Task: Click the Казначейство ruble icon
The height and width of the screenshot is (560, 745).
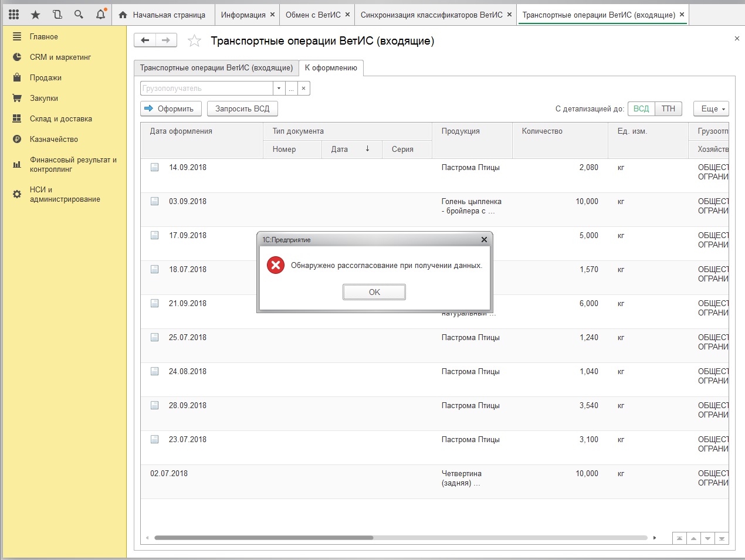Action: [17, 139]
